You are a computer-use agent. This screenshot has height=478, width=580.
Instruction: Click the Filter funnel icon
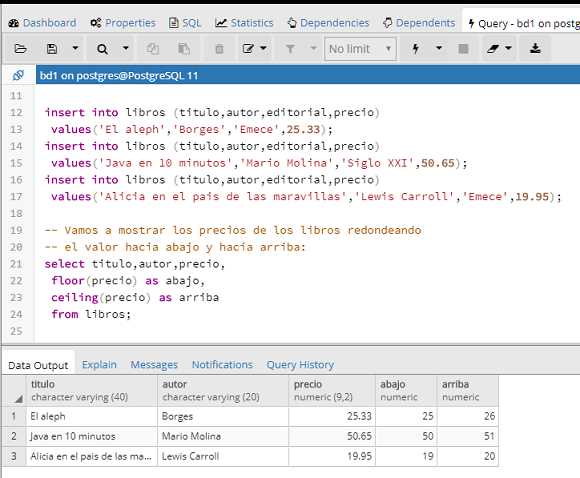click(x=290, y=48)
